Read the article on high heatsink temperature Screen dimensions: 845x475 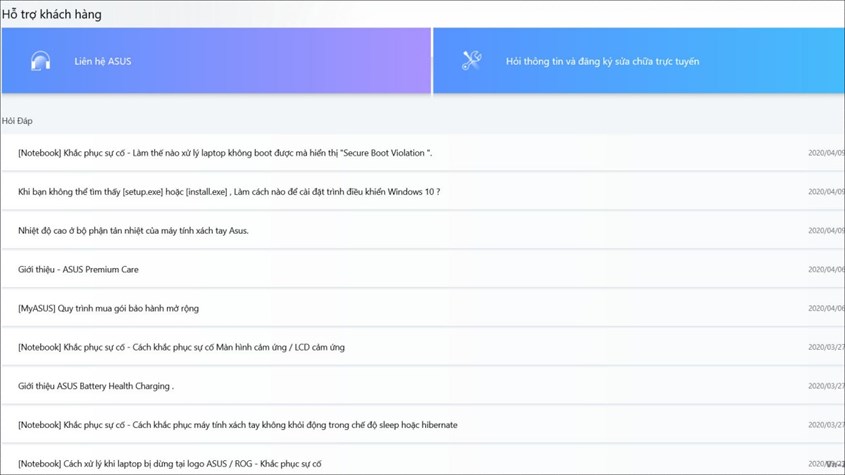click(x=133, y=231)
